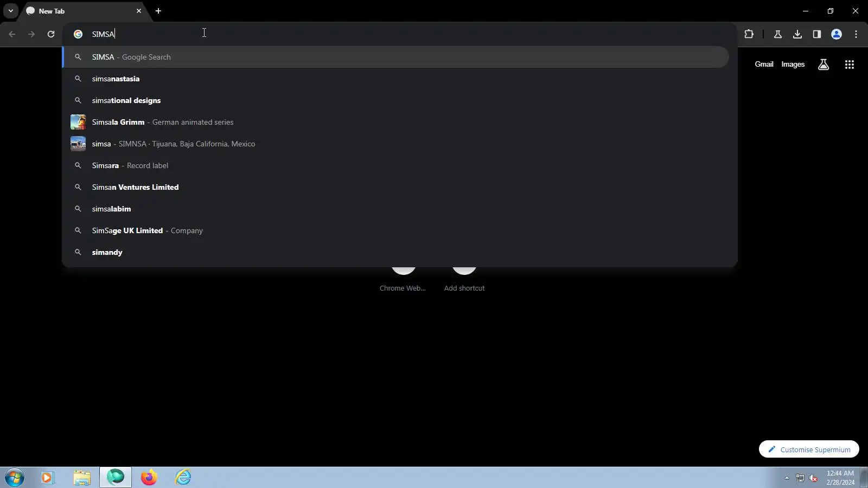
Task: Choose the 'simsanastasia' suggestion
Action: point(396,79)
